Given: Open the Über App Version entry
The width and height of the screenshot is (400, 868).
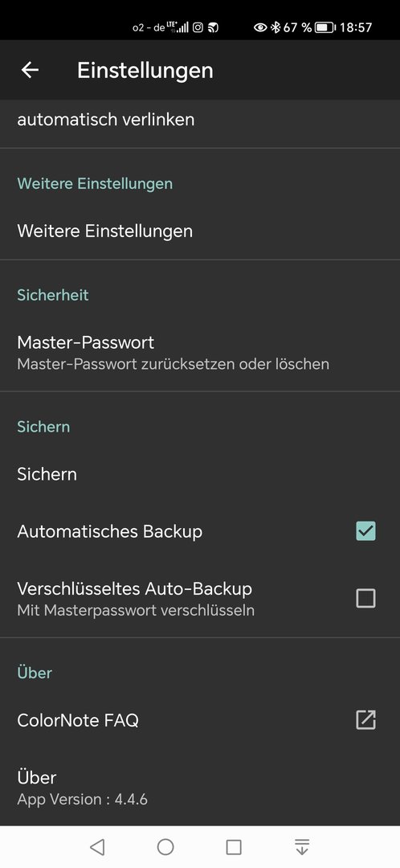Looking at the screenshot, I should click(200, 787).
